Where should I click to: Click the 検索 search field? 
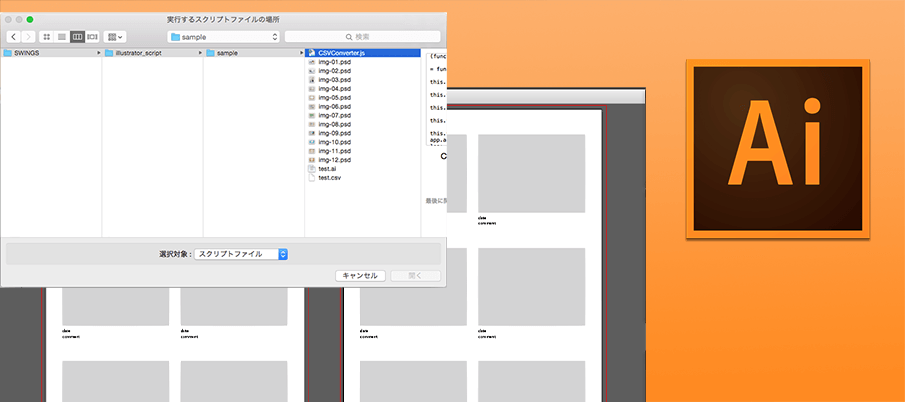pyautogui.click(x=362, y=37)
